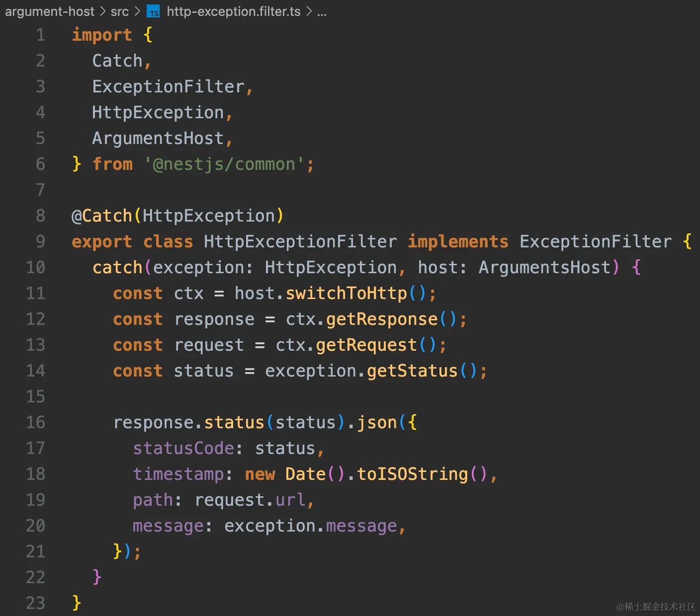Click the 'message' property key on line 20

click(x=168, y=526)
